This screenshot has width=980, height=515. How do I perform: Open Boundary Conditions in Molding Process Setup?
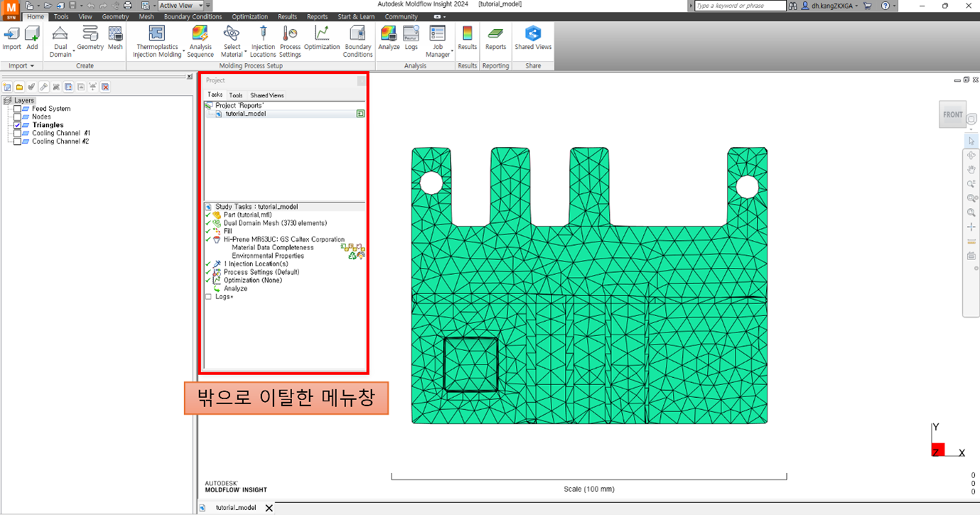357,42
